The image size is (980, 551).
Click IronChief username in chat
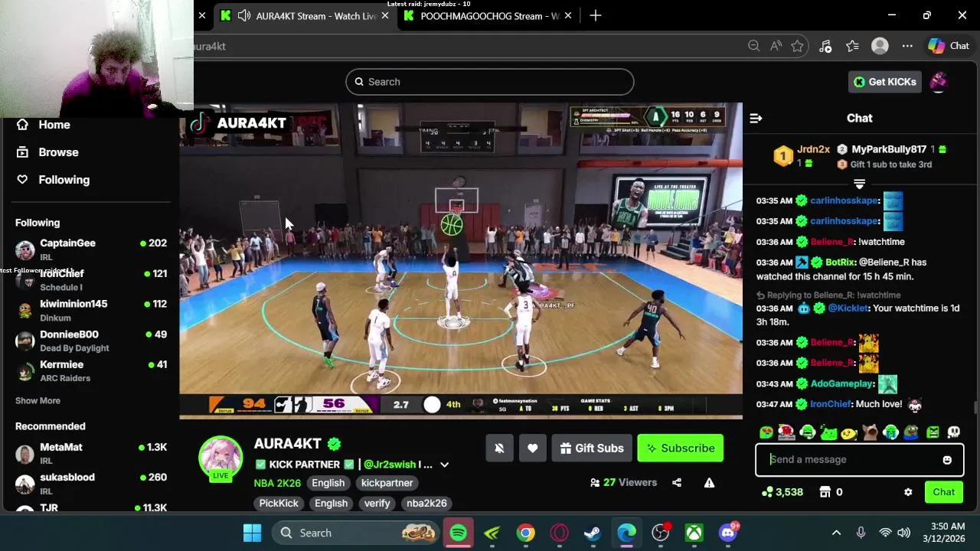pos(831,404)
